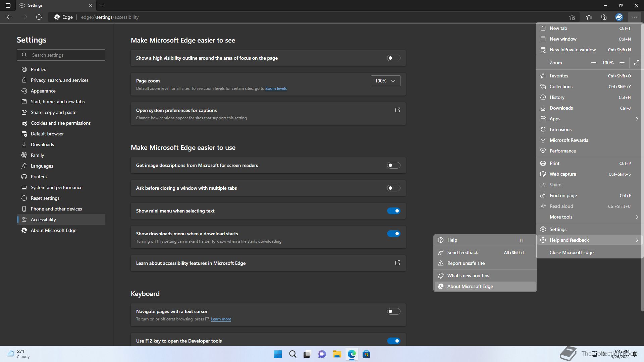Viewport: 644px width, 362px height.
Task: Open the Favorites toolbar icon
Action: coord(589,17)
